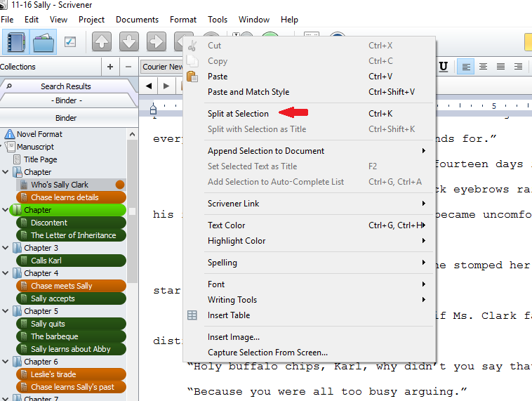Center align the text

483,67
